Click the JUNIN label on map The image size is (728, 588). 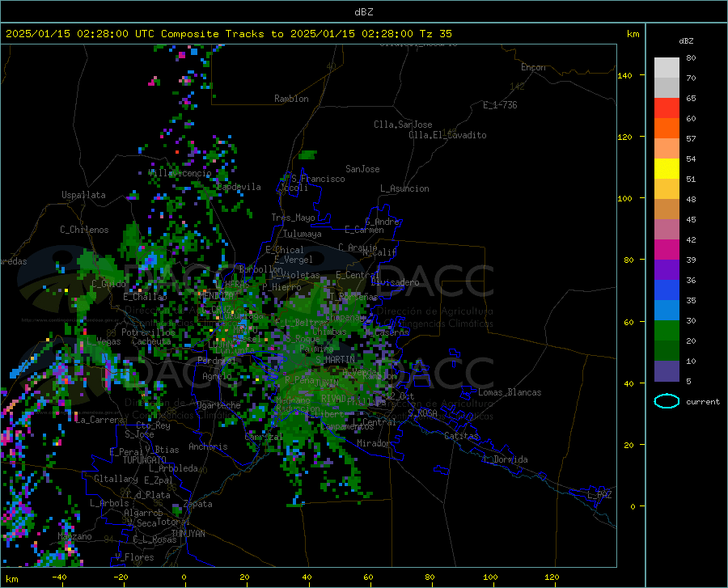pos(327,383)
